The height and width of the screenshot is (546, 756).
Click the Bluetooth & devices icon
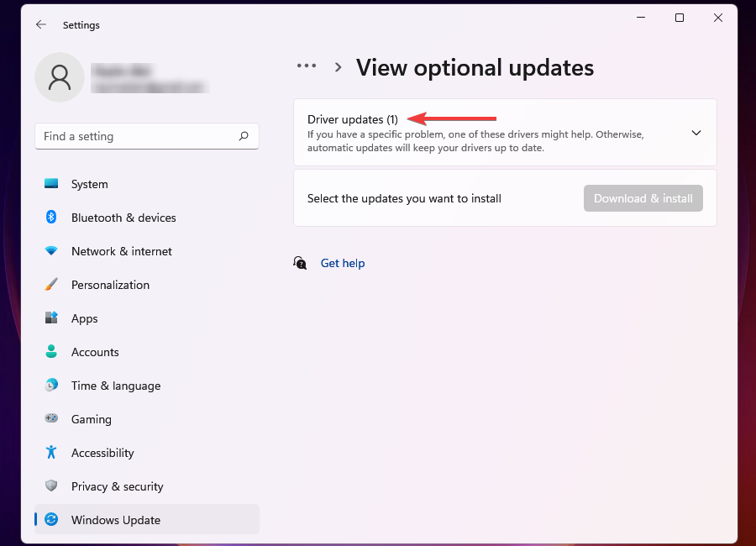click(51, 218)
